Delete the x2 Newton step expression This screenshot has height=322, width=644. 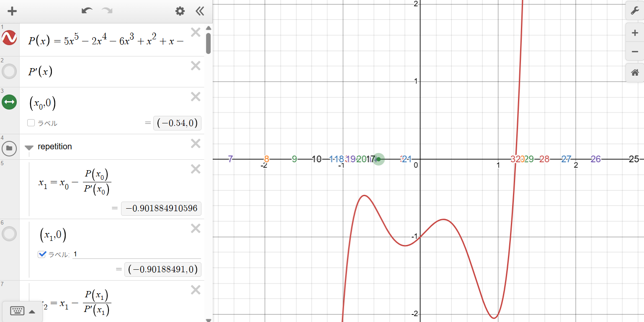196,290
